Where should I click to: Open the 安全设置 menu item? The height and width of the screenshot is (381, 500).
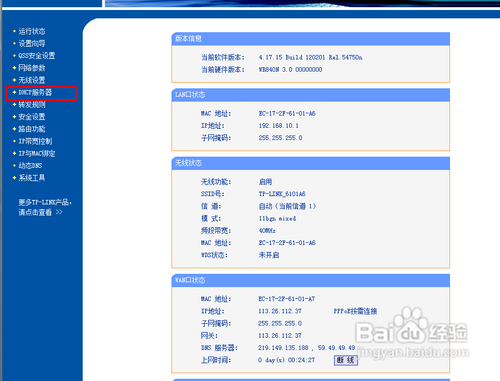pyautogui.click(x=32, y=117)
